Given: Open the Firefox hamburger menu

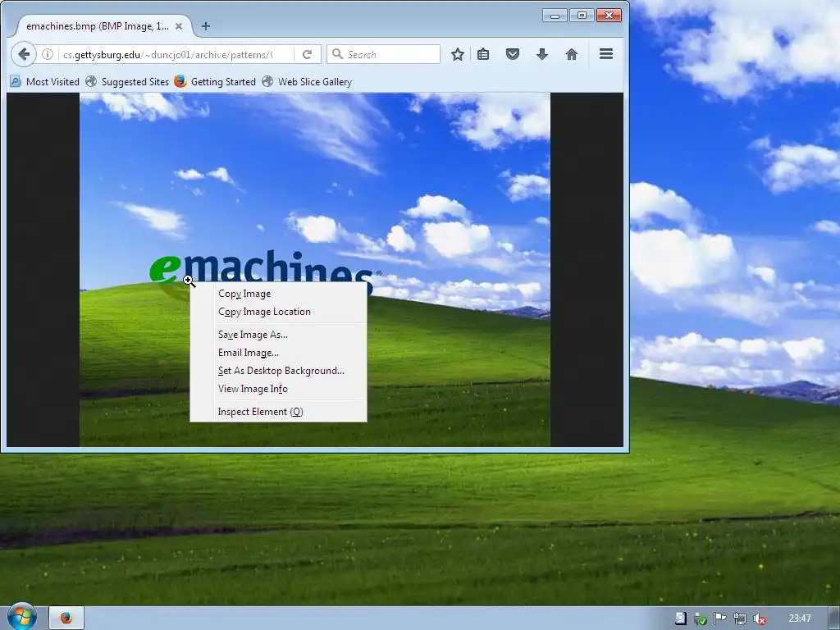Looking at the screenshot, I should click(x=606, y=54).
